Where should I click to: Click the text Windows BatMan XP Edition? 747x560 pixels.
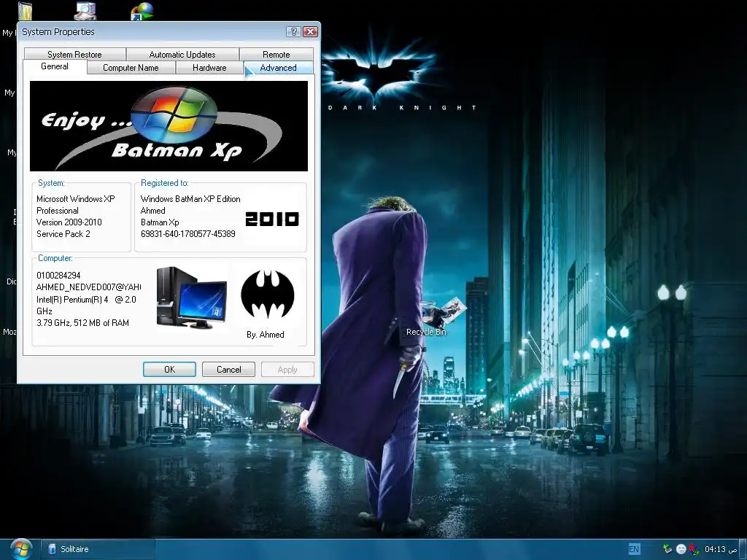[x=190, y=199]
